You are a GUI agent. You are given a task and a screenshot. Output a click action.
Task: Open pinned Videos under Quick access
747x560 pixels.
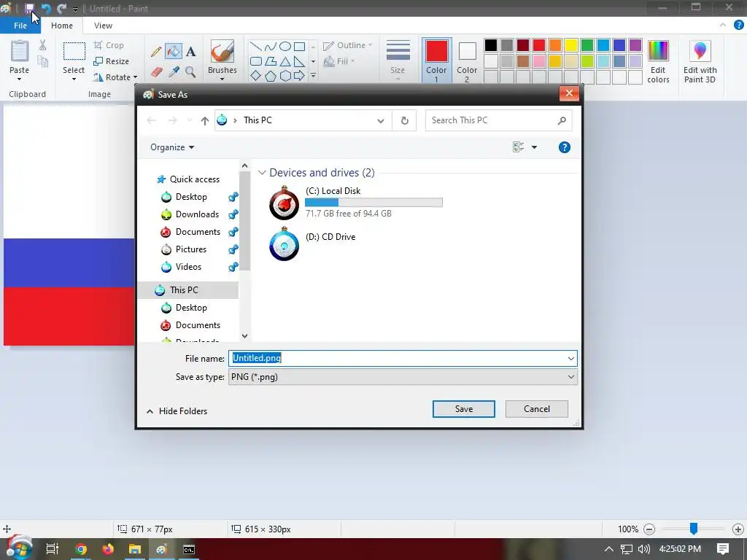pos(189,267)
